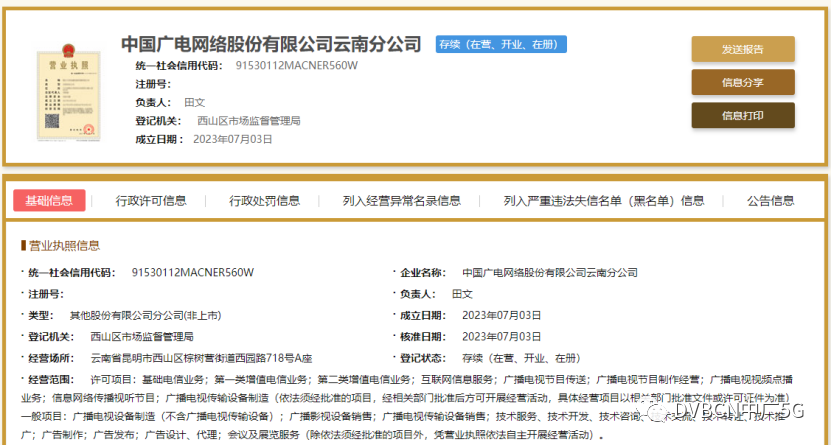831x446 pixels.
Task: Click 成立日期 value in license details
Action: pos(501,316)
